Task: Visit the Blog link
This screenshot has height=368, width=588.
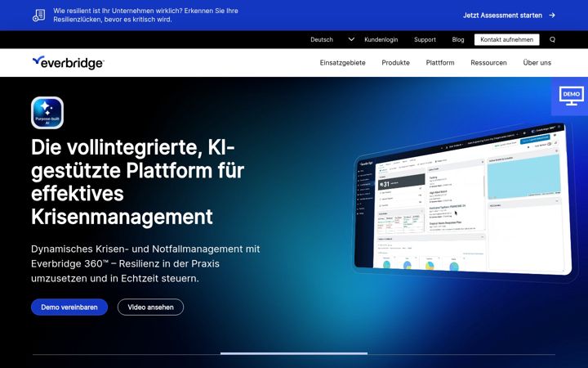Action: (x=458, y=39)
